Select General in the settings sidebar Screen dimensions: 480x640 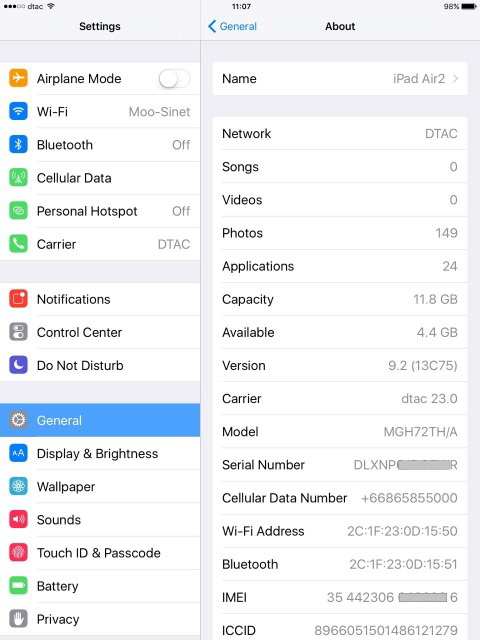[x=100, y=420]
